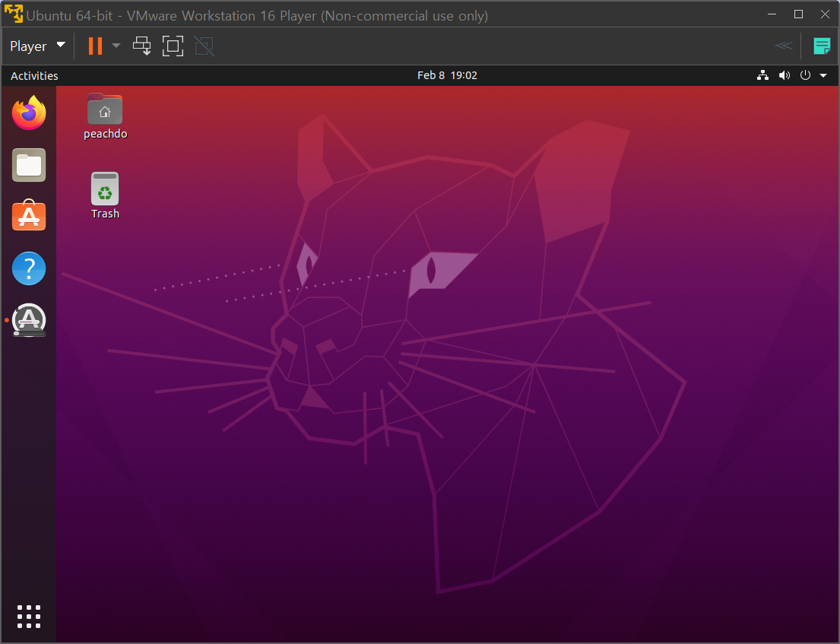Launch Firefox from the dock

pos(29,113)
